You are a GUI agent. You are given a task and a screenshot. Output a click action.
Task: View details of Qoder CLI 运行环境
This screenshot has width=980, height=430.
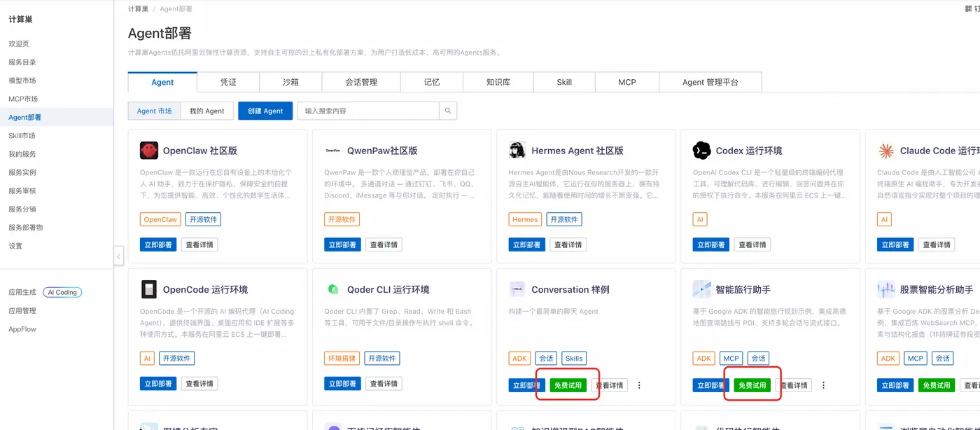[x=384, y=383]
